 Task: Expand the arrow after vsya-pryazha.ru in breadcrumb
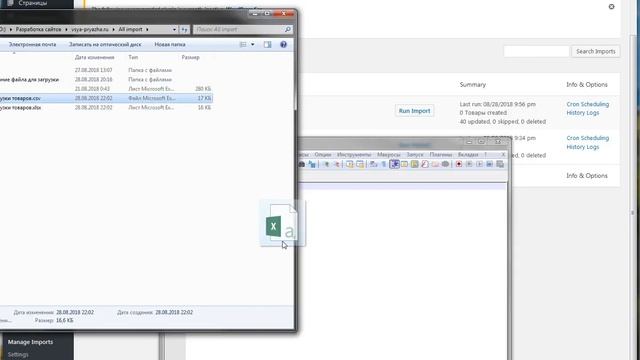113,29
